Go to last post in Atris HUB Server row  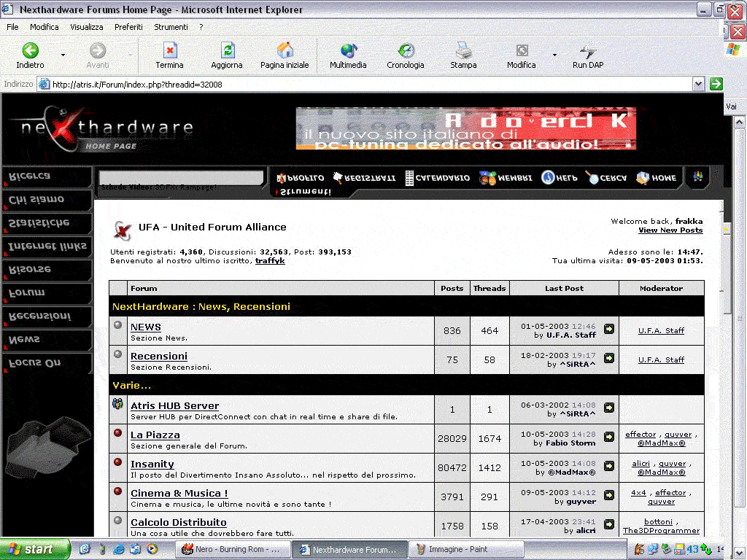[x=609, y=408]
